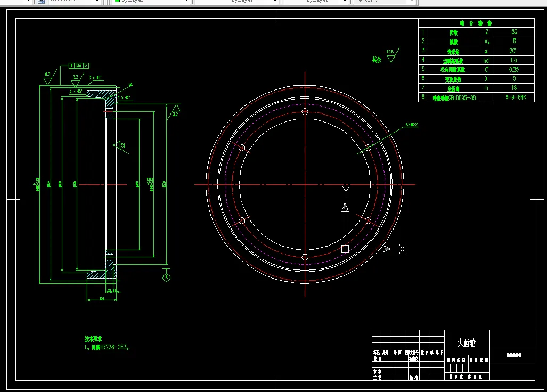Click the 6XΦ22 hole callout label
Image resolution: width=547 pixels, height=392 pixels.
[x=412, y=125]
